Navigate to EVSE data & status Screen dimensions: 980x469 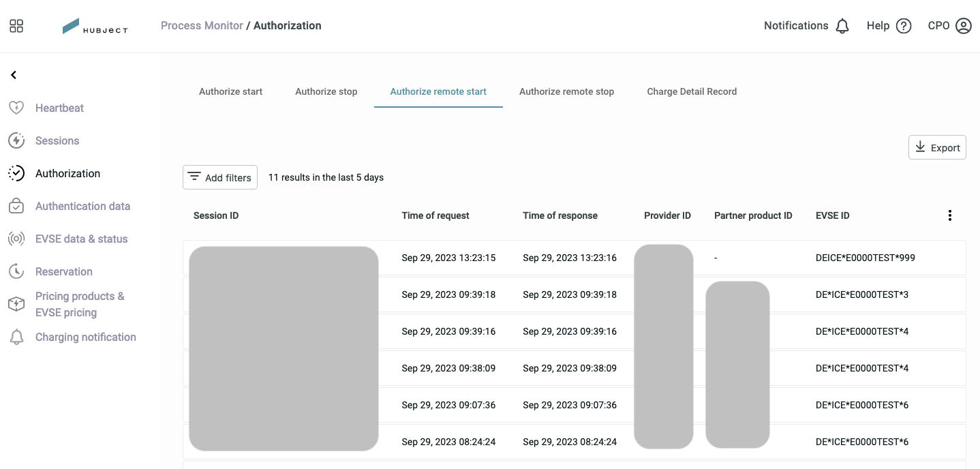[82, 239]
